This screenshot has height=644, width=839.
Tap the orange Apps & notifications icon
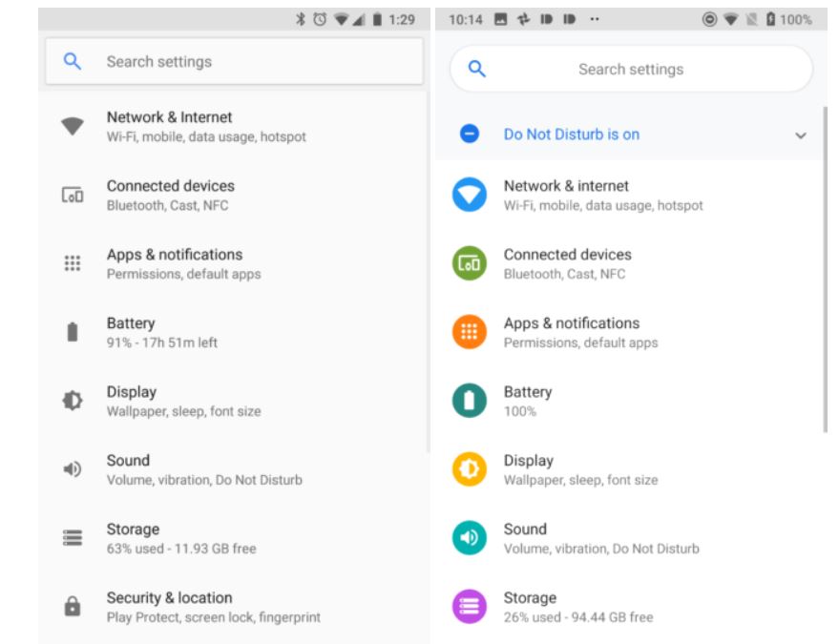tap(469, 332)
